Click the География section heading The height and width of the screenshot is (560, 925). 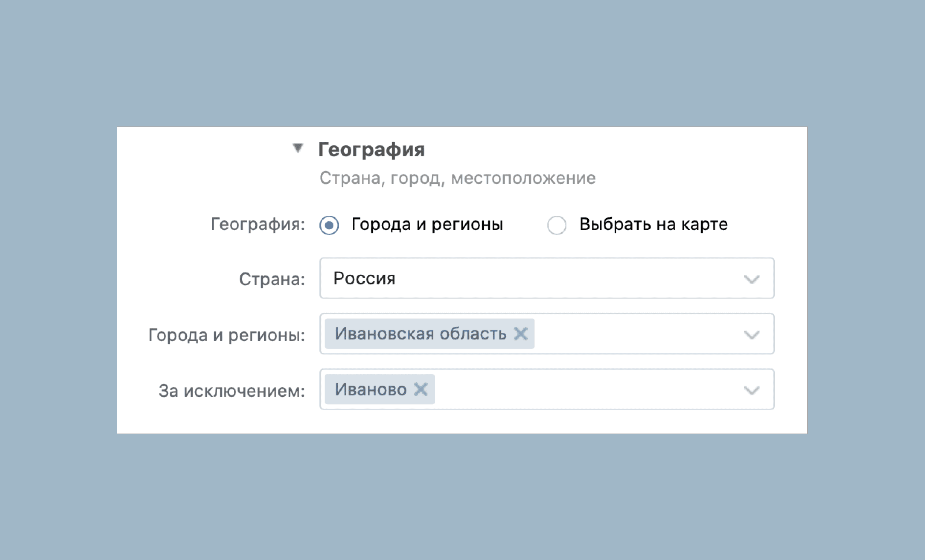(x=372, y=150)
